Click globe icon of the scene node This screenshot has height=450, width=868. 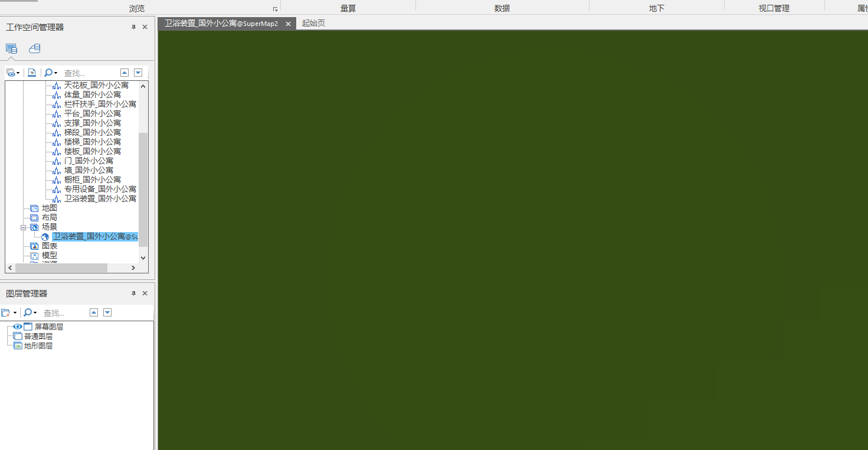pyautogui.click(x=45, y=237)
